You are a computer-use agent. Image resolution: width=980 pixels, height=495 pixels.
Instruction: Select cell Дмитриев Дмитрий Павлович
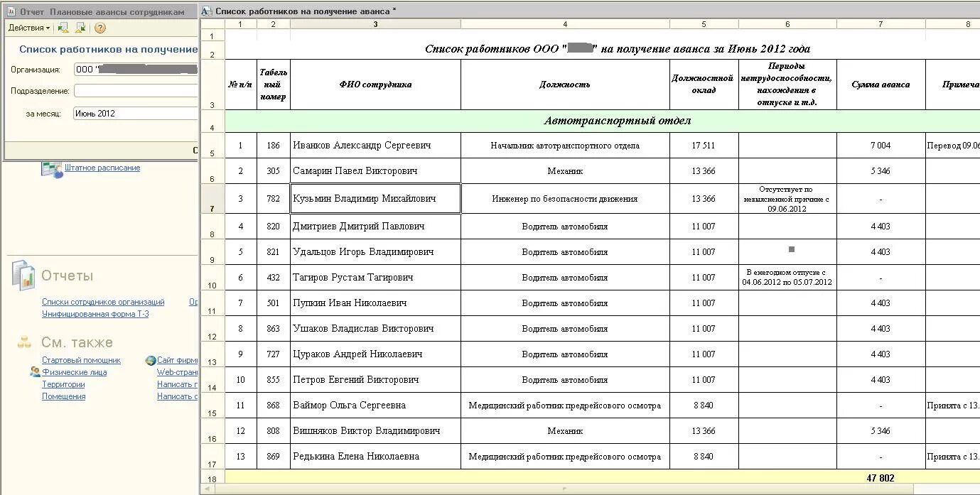pyautogui.click(x=375, y=227)
